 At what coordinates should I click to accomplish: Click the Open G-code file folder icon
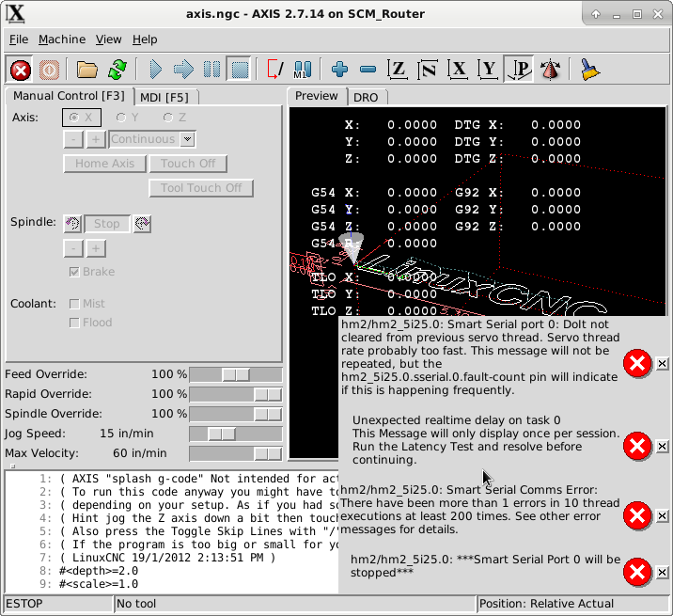87,70
